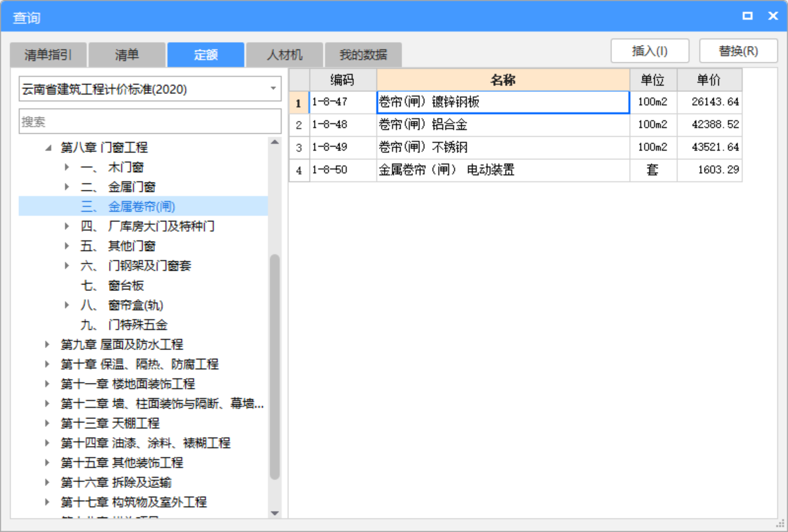The image size is (788, 532).
Task: Switch to the 人材机 tab
Action: coord(284,55)
